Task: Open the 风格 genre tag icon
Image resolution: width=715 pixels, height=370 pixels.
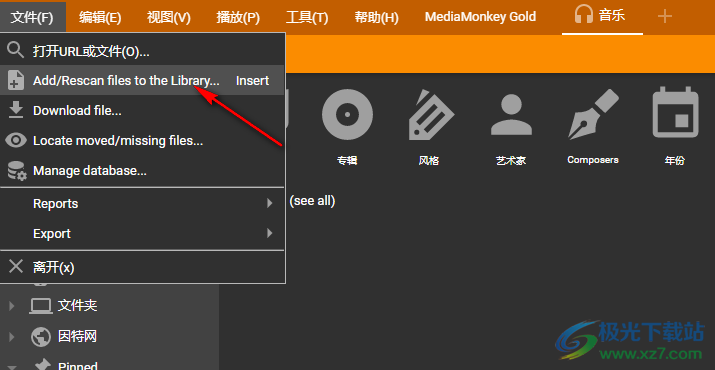Action: pos(430,115)
